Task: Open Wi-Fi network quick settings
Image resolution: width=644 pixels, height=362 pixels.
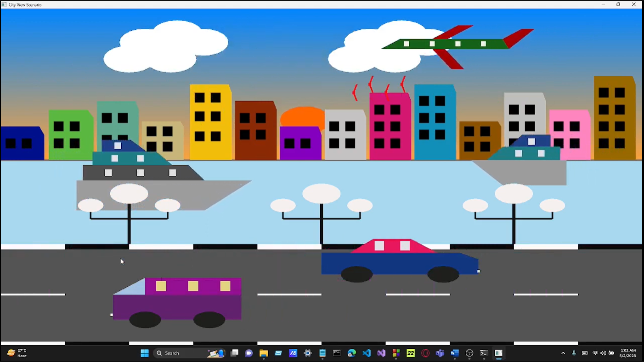Action: [595, 353]
